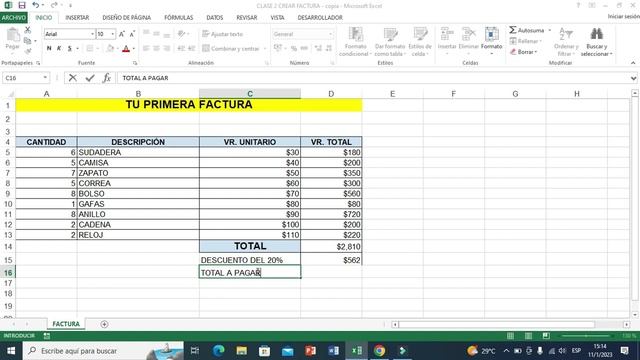Cancel the entry with the X icon in formula bar

(x=73, y=78)
